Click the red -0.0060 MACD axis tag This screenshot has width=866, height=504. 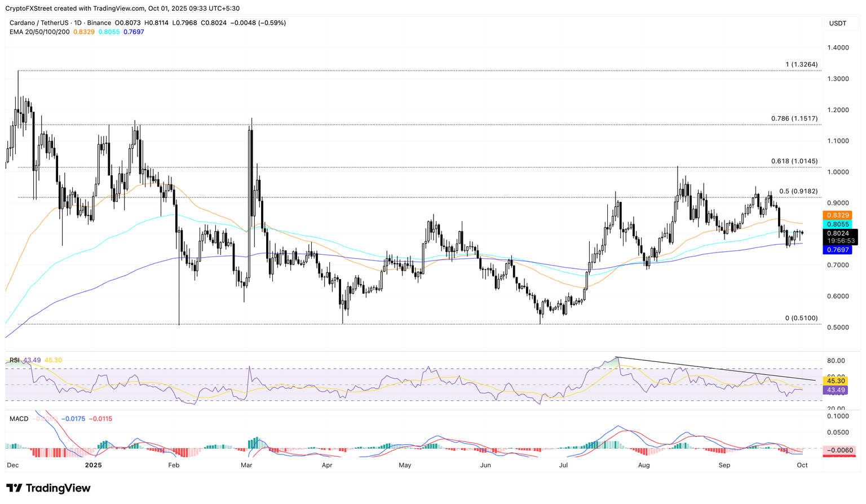pos(839,450)
